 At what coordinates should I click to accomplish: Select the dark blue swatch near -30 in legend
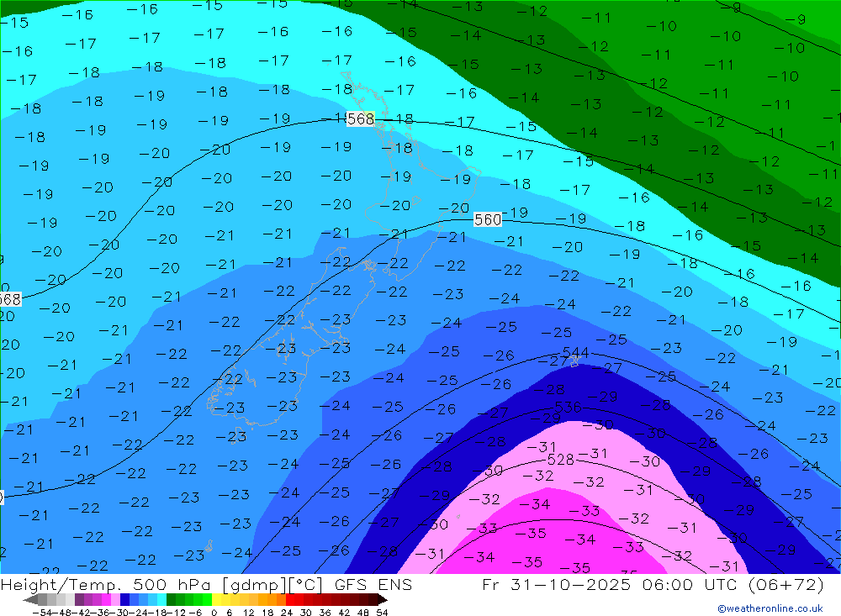tap(124, 599)
